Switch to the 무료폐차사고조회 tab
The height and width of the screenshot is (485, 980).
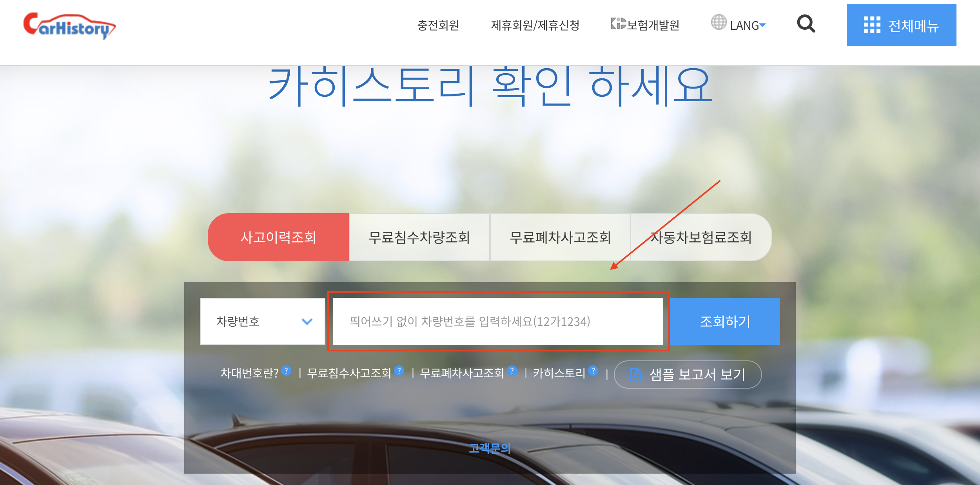click(560, 237)
